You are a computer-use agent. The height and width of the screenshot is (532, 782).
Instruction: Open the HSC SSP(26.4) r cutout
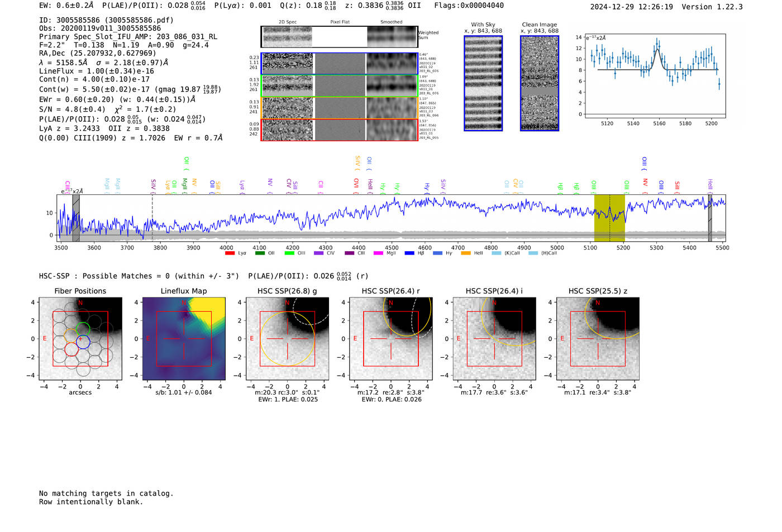pyautogui.click(x=391, y=339)
